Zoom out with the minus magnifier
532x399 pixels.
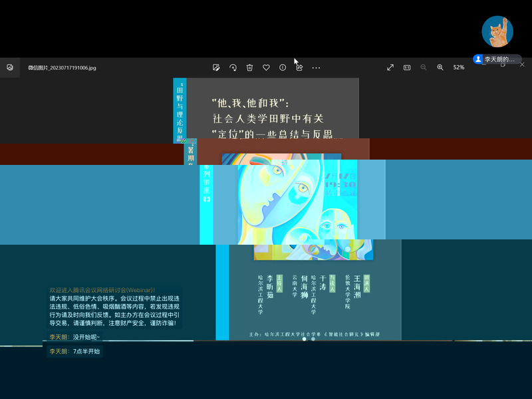tap(424, 68)
